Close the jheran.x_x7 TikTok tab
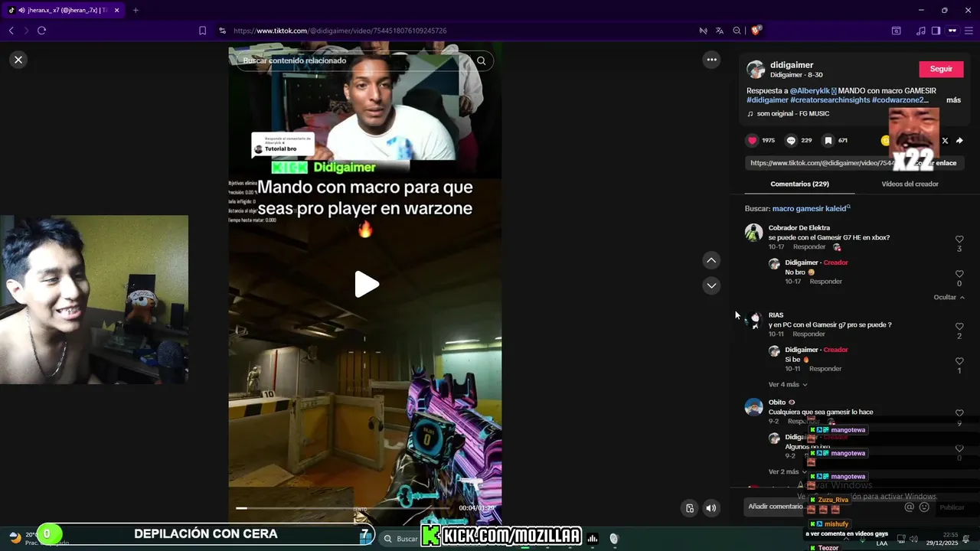 (x=116, y=10)
